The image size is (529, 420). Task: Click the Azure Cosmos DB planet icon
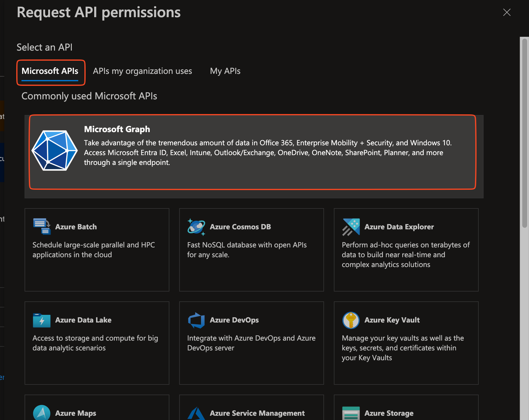(x=196, y=227)
